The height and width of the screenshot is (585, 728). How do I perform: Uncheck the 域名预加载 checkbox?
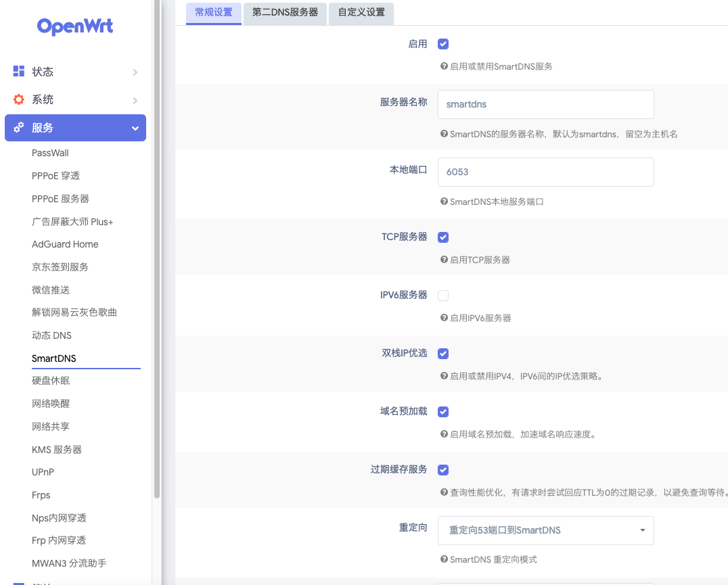click(x=443, y=411)
